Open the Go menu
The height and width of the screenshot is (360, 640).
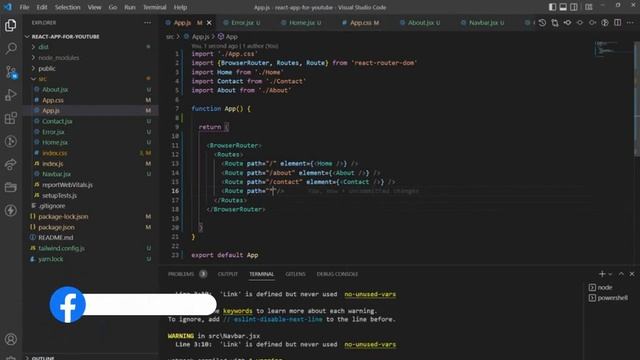(x=113, y=7)
